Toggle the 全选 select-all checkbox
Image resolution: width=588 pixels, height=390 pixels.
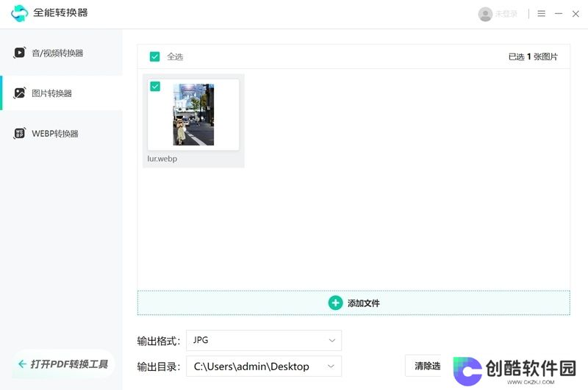(154, 57)
